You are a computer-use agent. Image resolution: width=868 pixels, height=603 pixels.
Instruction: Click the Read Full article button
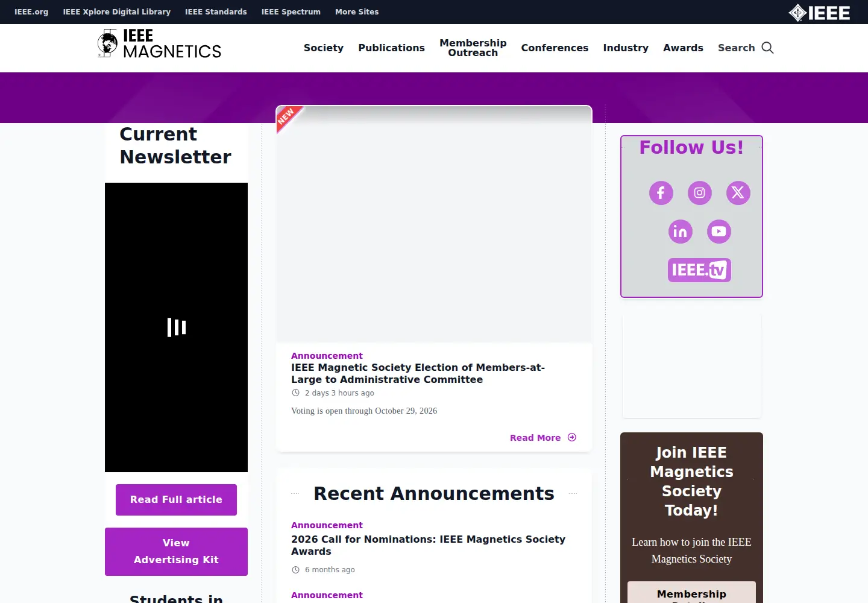point(176,500)
